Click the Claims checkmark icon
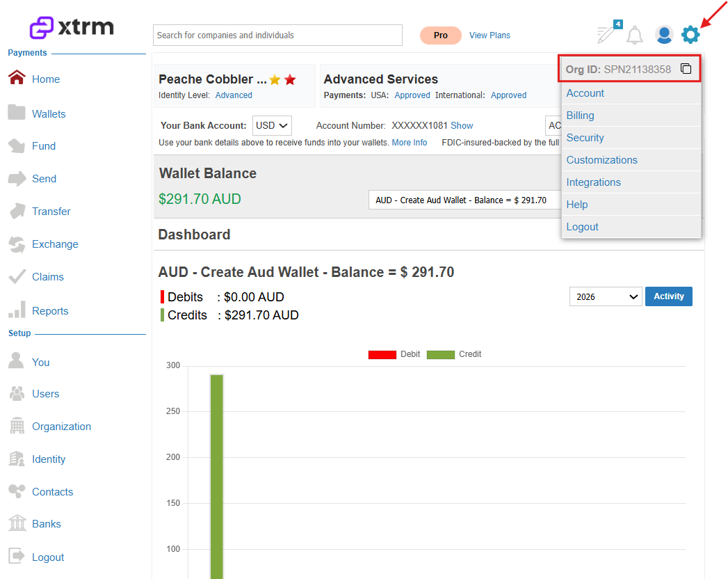 coord(17,276)
